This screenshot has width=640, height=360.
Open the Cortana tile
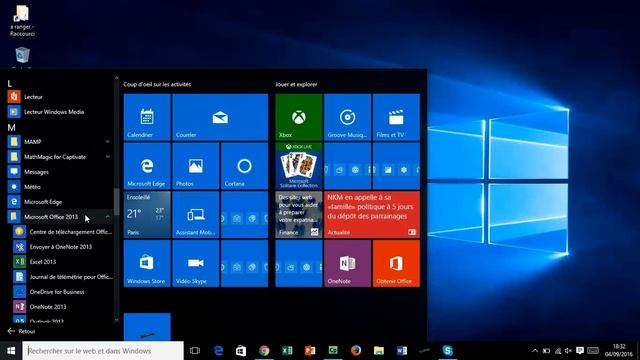coord(244,166)
